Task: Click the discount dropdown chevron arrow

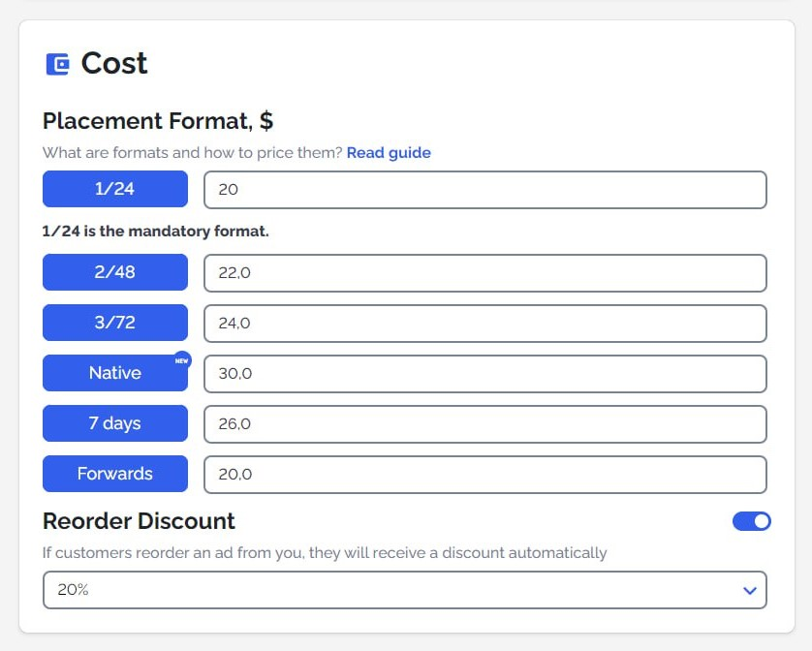Action: click(749, 590)
